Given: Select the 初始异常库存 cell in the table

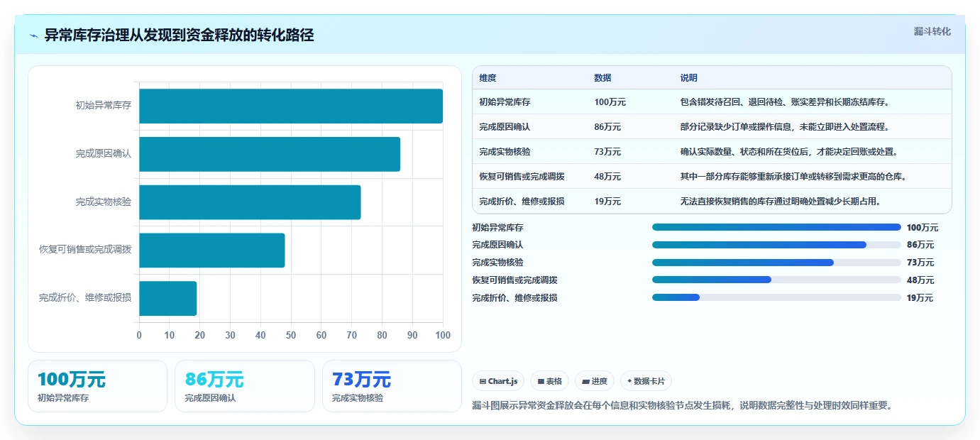Looking at the screenshot, I should pyautogui.click(x=505, y=102).
